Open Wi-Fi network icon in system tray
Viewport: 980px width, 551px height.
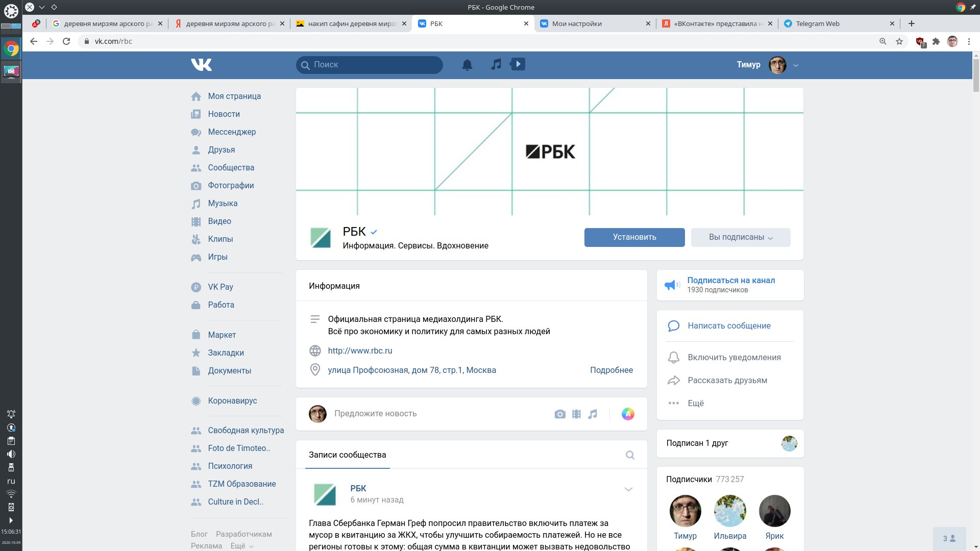point(11,494)
